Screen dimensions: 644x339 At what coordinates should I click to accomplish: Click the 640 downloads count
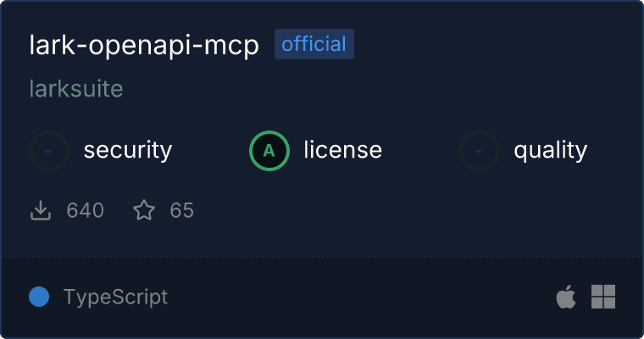pos(86,210)
